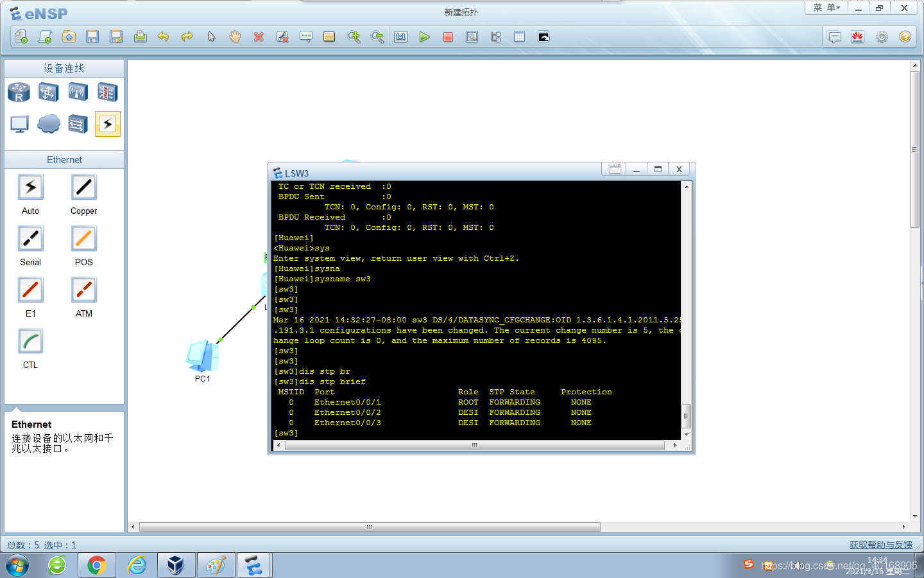Choose the Auto cable type
924x578 pixels.
pyautogui.click(x=30, y=188)
